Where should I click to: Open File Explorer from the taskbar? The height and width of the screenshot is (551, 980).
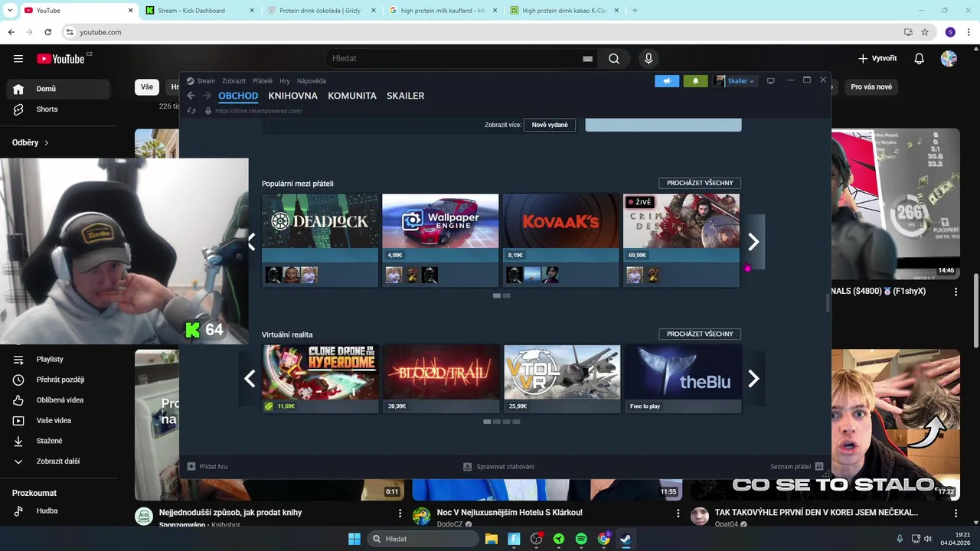click(x=492, y=539)
